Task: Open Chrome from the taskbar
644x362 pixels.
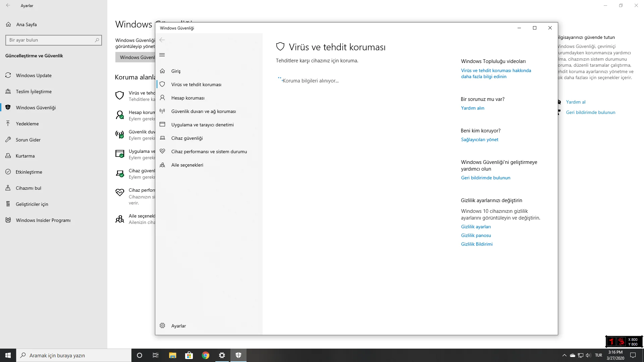Action: pyautogui.click(x=206, y=355)
